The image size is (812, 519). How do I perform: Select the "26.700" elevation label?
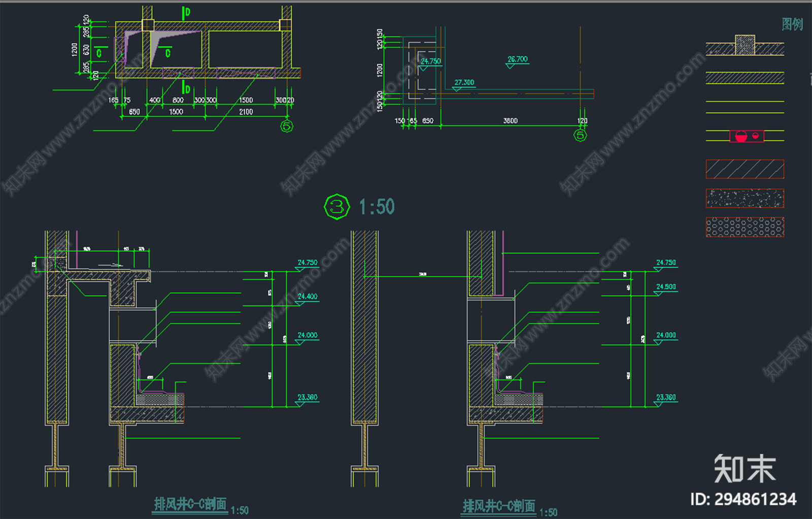518,59
